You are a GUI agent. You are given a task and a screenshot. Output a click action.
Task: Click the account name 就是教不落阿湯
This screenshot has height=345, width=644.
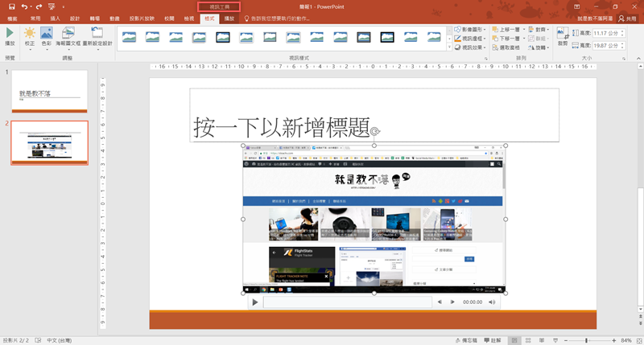(x=595, y=18)
